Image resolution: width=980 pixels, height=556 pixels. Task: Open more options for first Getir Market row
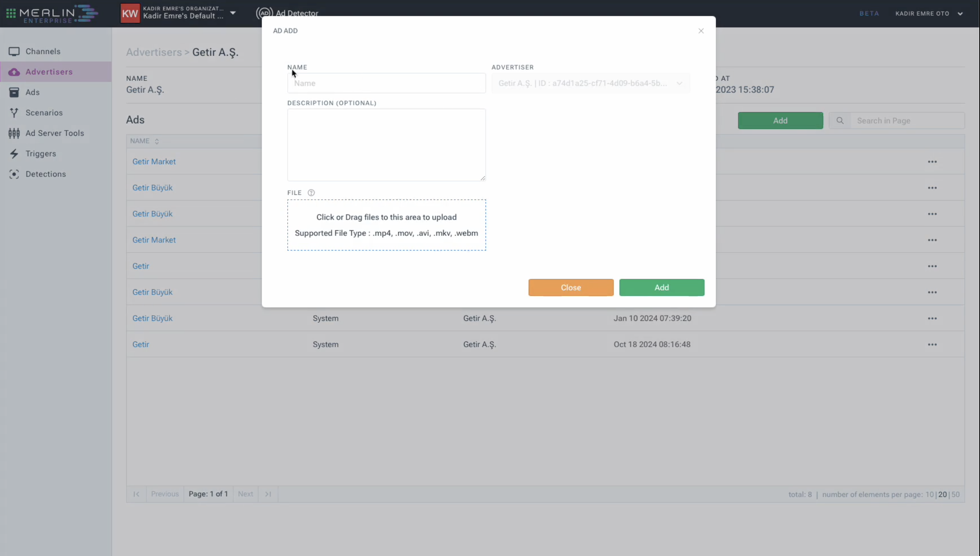coord(932,162)
